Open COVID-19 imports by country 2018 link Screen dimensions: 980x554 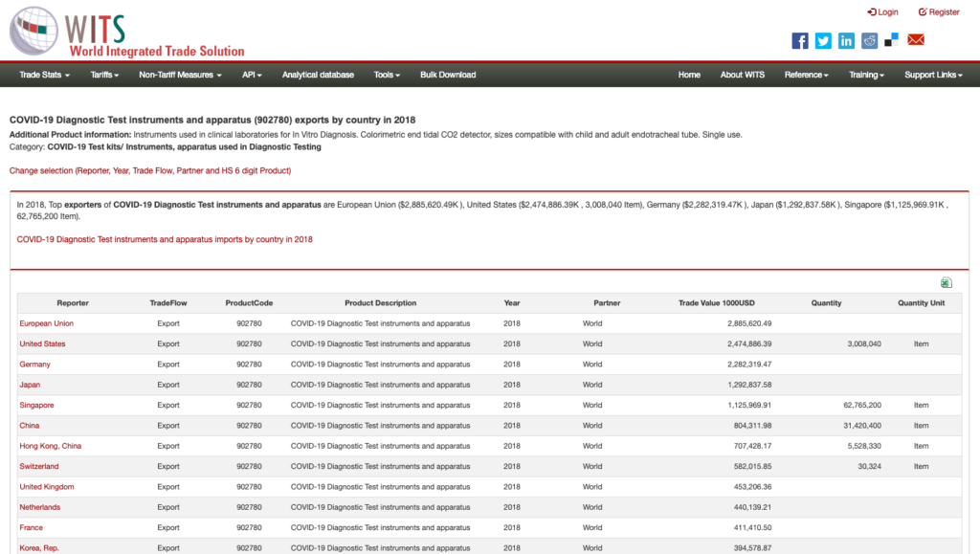click(165, 239)
